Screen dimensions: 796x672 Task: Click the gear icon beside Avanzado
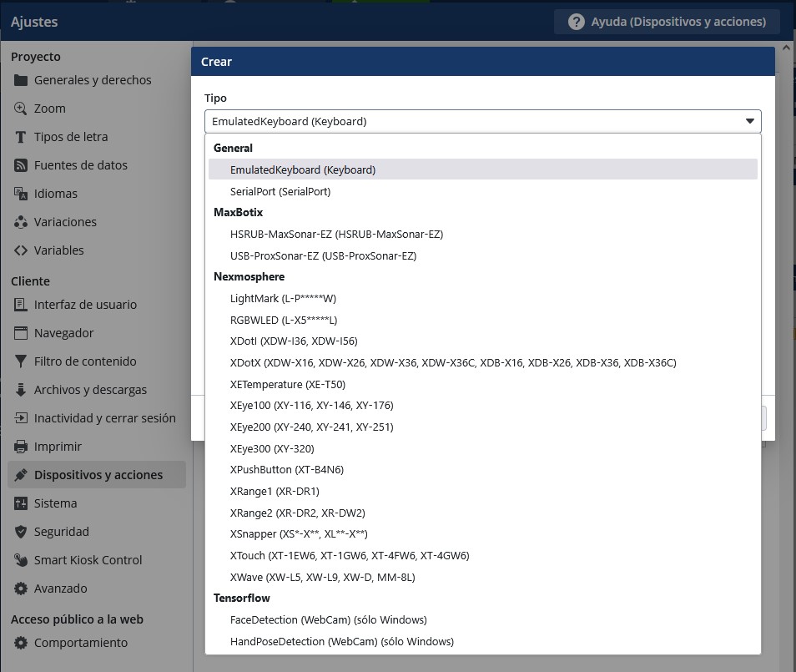coord(21,589)
